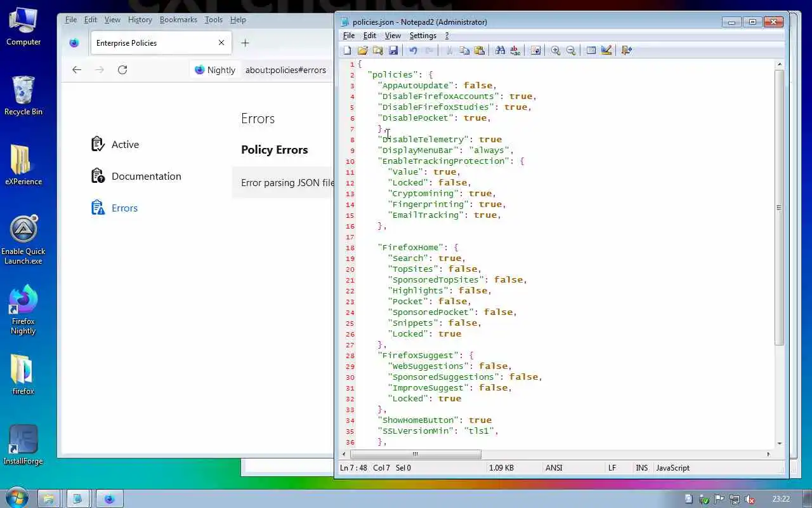Click the LF line ending indicator
The width and height of the screenshot is (812, 508).
point(612,468)
